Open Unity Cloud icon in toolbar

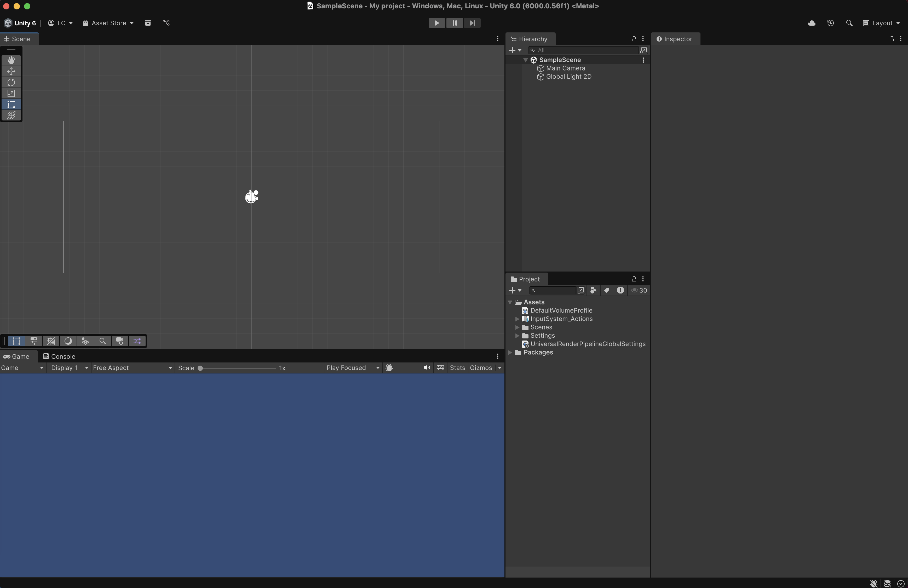(x=812, y=23)
